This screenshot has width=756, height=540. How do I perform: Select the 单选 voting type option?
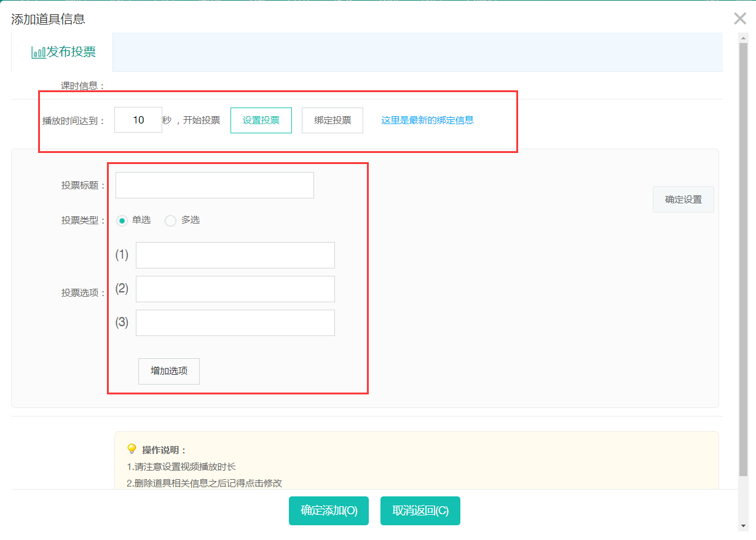[x=122, y=221]
